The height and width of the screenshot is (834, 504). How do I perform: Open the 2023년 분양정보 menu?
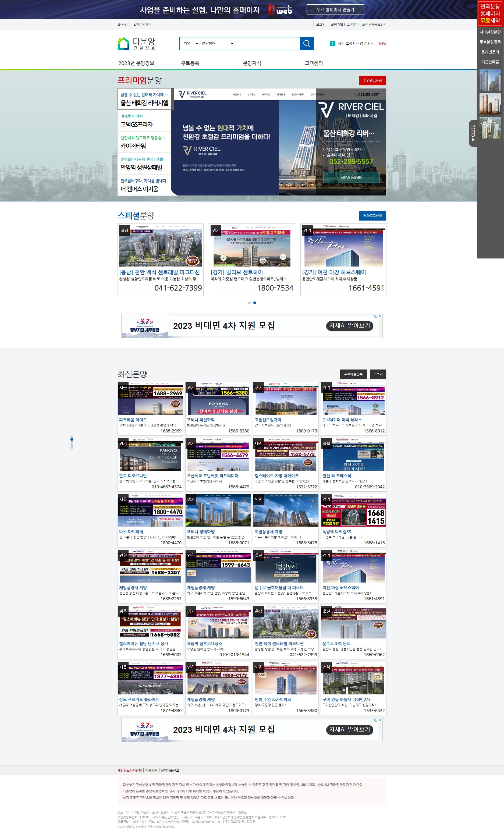tap(136, 63)
